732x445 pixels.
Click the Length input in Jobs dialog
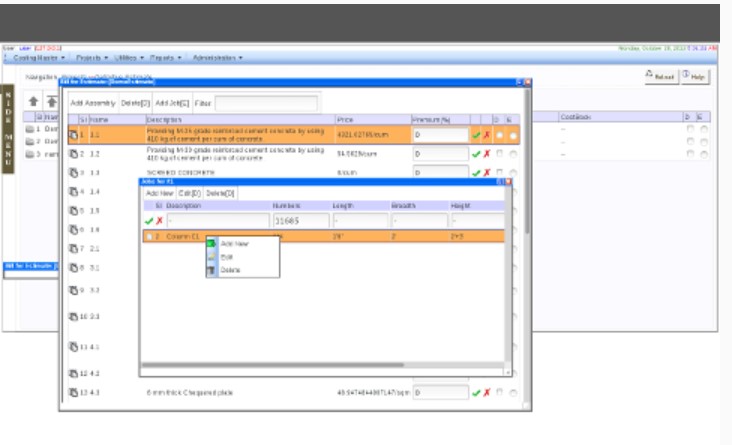click(360, 221)
